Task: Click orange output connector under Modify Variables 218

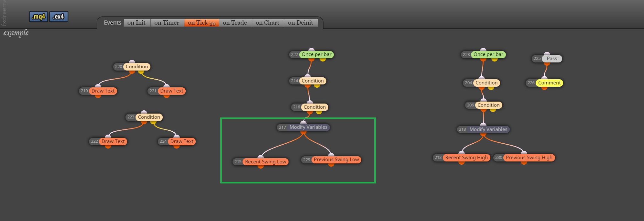Action: click(483, 134)
